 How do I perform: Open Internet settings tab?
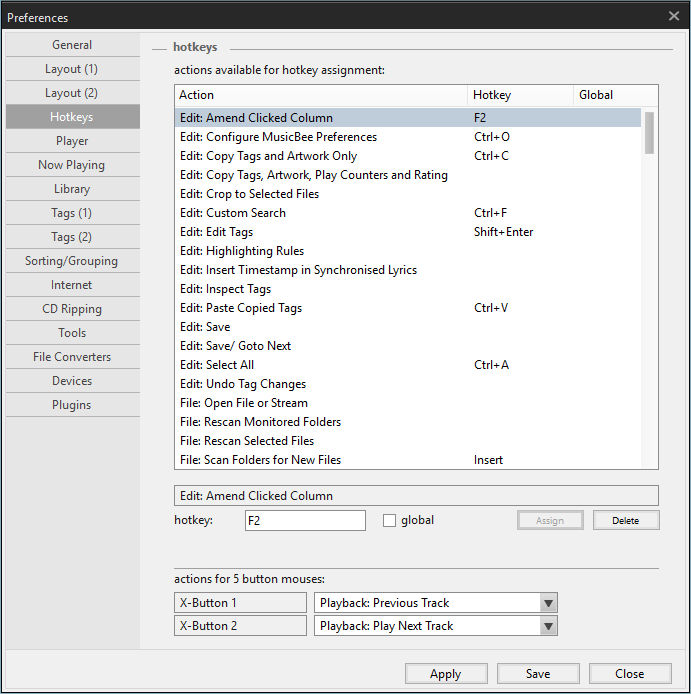pyautogui.click(x=73, y=285)
